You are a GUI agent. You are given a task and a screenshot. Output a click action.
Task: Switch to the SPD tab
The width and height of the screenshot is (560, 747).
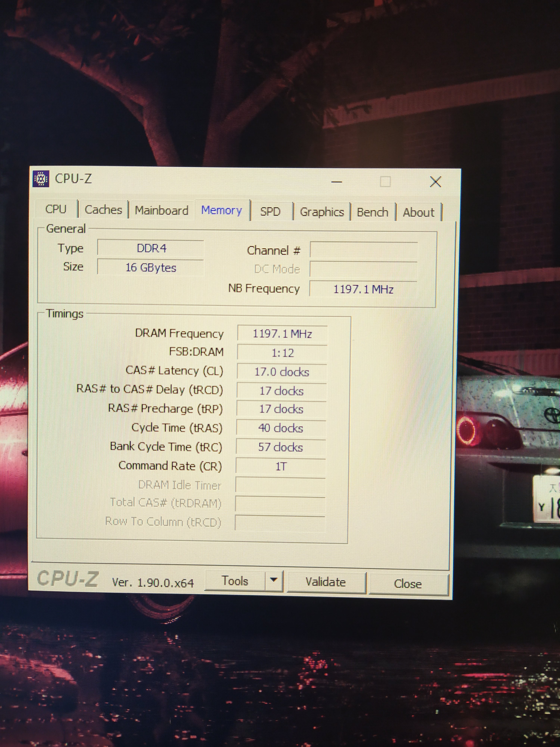(x=270, y=211)
